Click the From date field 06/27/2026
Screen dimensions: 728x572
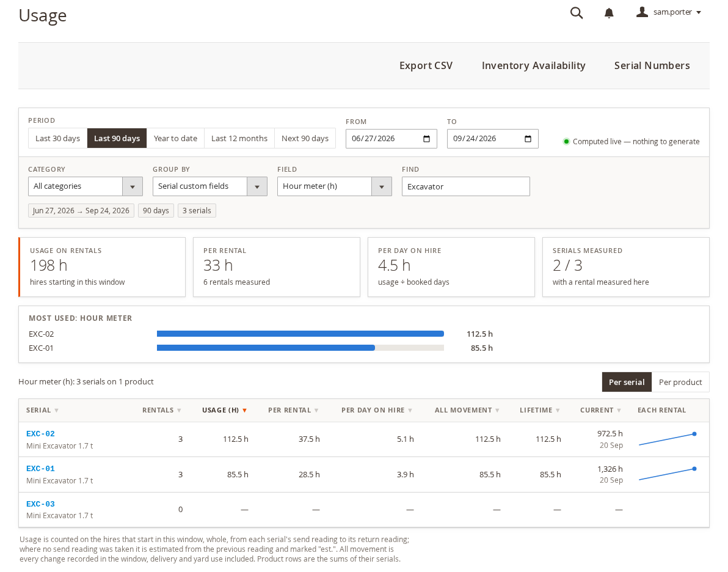[x=391, y=139]
